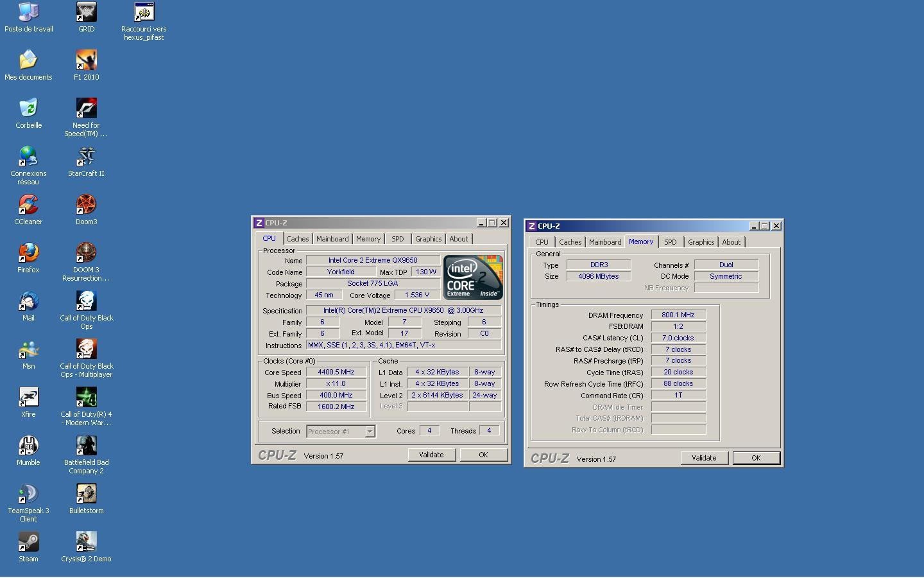Click Validate in the left CPU-Z window
Image resolution: width=924 pixels, height=578 pixels.
tap(431, 455)
